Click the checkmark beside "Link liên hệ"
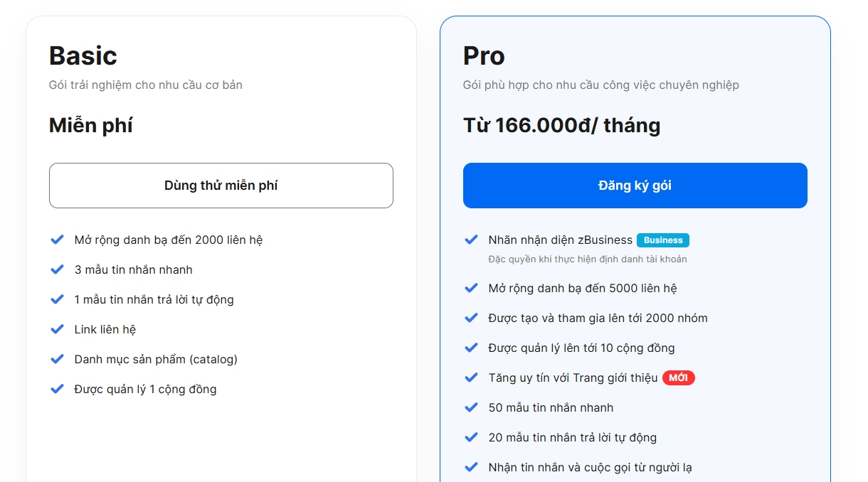 (x=58, y=329)
